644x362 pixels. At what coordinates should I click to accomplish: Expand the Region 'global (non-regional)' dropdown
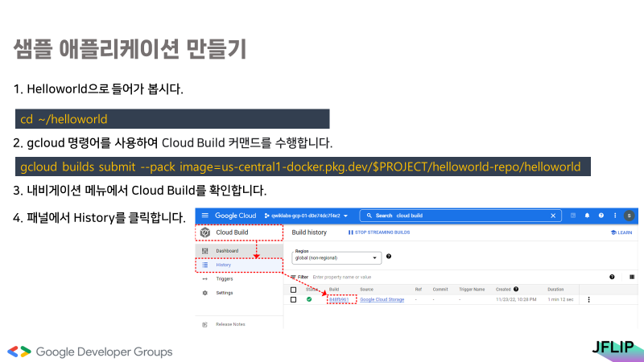point(336,257)
